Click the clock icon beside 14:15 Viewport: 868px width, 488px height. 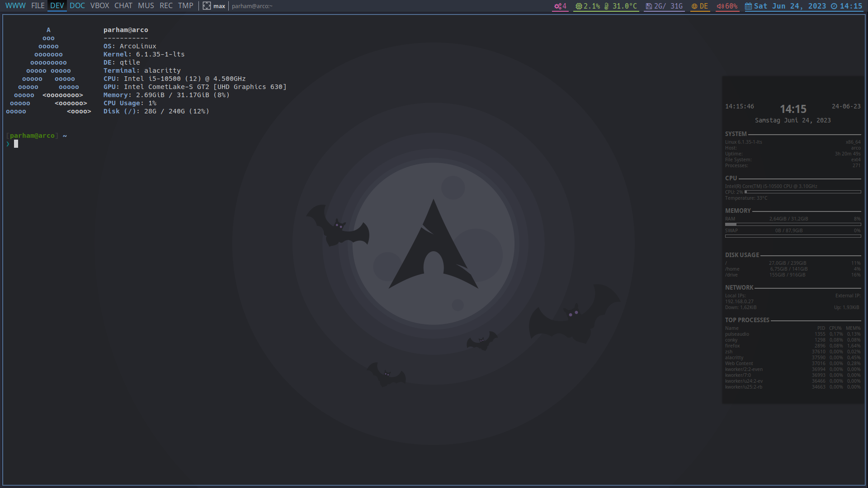834,6
